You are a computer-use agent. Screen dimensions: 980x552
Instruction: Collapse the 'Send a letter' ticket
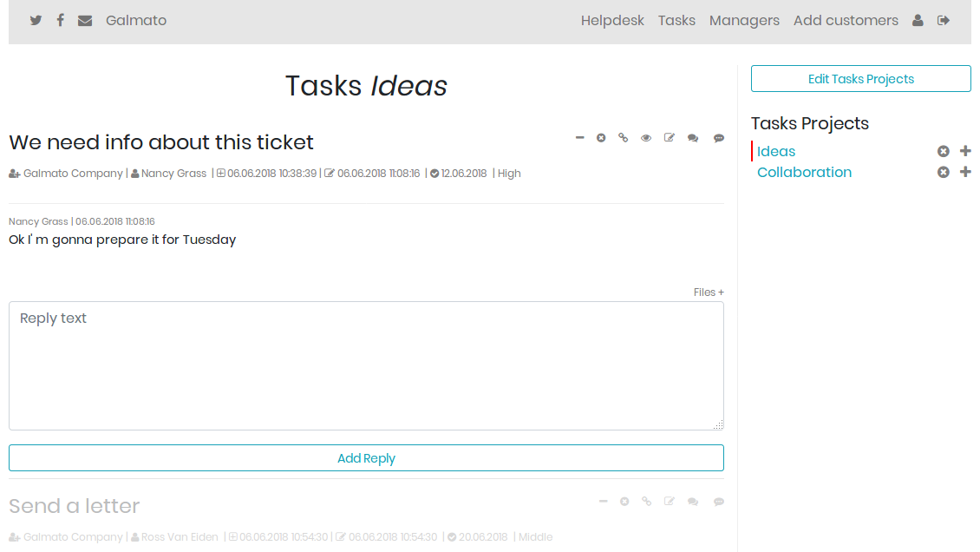603,502
